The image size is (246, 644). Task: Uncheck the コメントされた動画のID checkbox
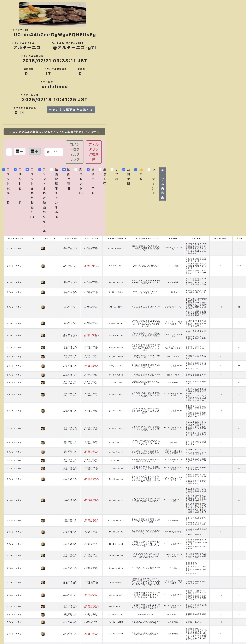point(27,169)
